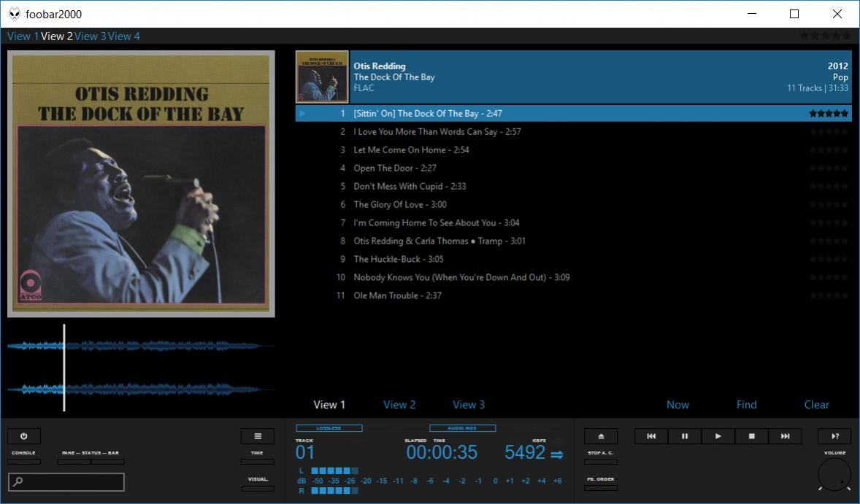Viewport: 860px width, 504px height.
Task: Select View 1 below the playlist
Action: [329, 404]
